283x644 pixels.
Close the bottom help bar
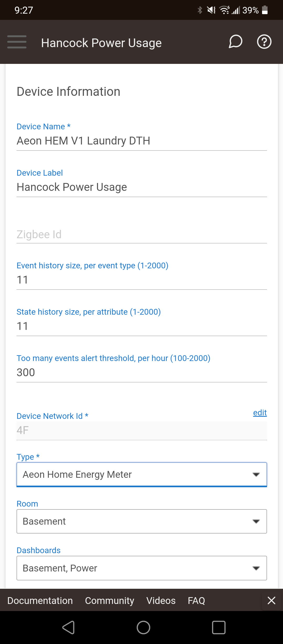click(271, 600)
